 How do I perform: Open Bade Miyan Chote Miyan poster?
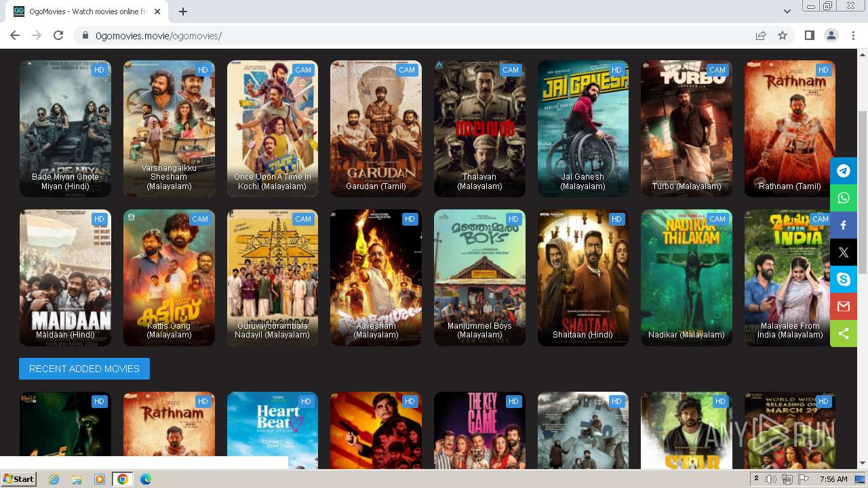65,129
